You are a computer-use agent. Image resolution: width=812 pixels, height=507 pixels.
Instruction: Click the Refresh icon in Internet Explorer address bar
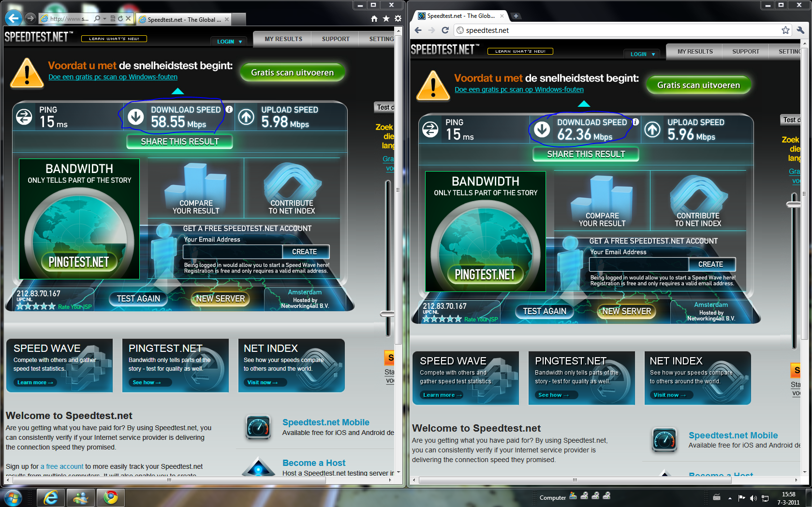pyautogui.click(x=120, y=18)
